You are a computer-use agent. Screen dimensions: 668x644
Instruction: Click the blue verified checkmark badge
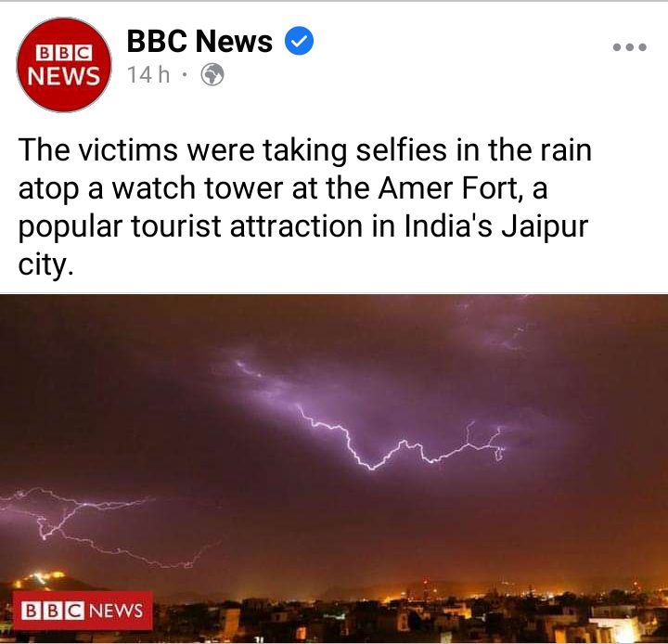pos(299,41)
